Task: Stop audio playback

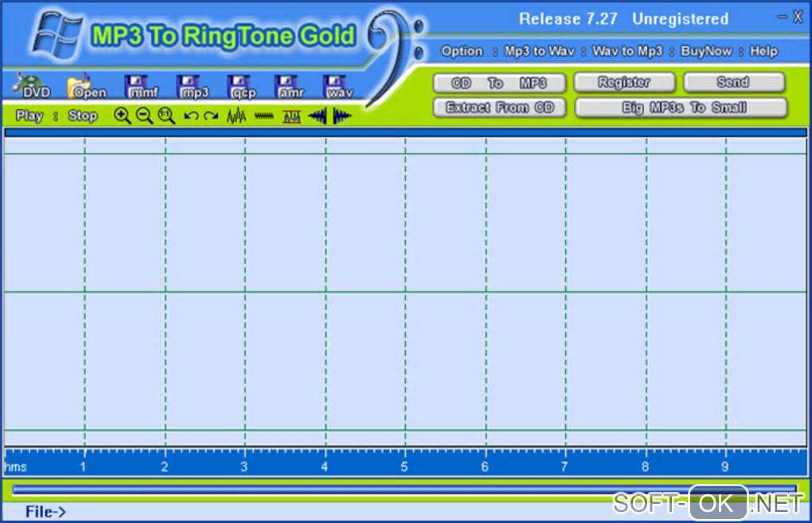Action: point(83,115)
